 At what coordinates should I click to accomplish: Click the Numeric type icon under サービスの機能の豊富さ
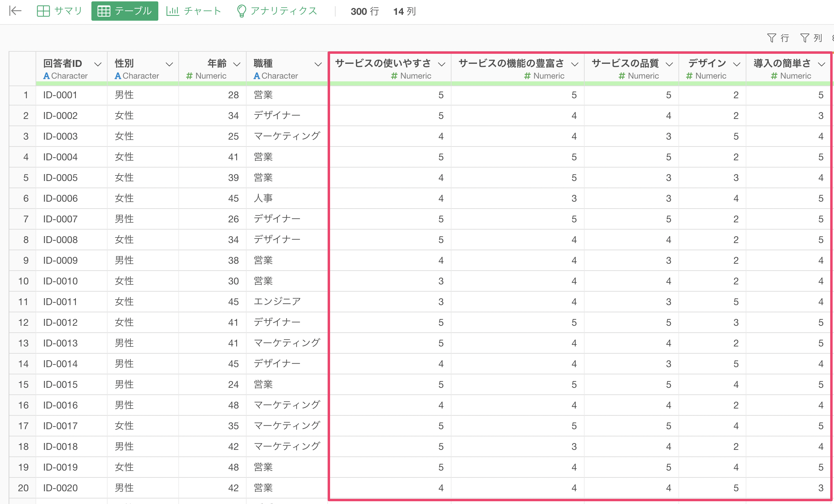point(527,76)
